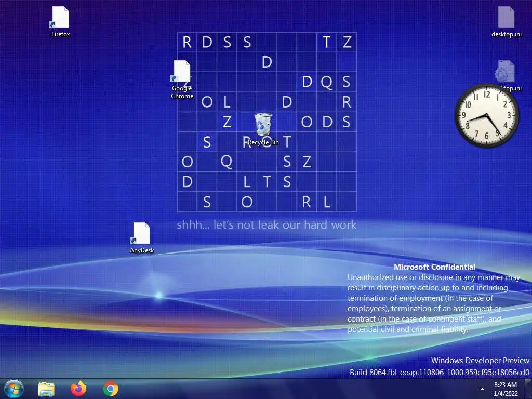Click the analog clock gadget
Image resolution: width=532 pixels, height=399 pixels.
487,115
